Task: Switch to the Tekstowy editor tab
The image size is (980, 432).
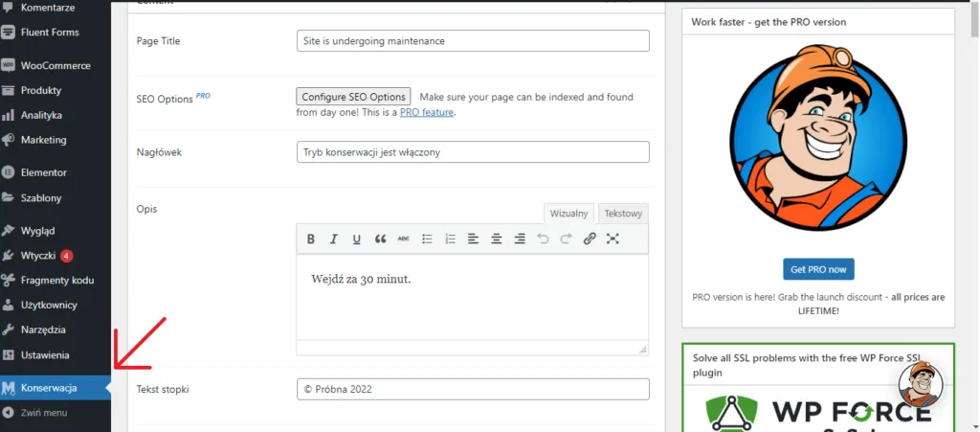Action: (x=623, y=214)
